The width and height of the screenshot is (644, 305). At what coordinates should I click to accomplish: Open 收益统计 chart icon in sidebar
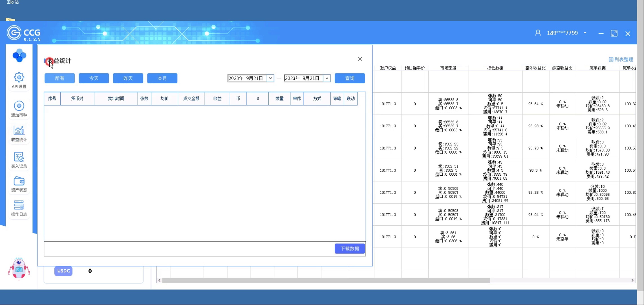coord(19,130)
